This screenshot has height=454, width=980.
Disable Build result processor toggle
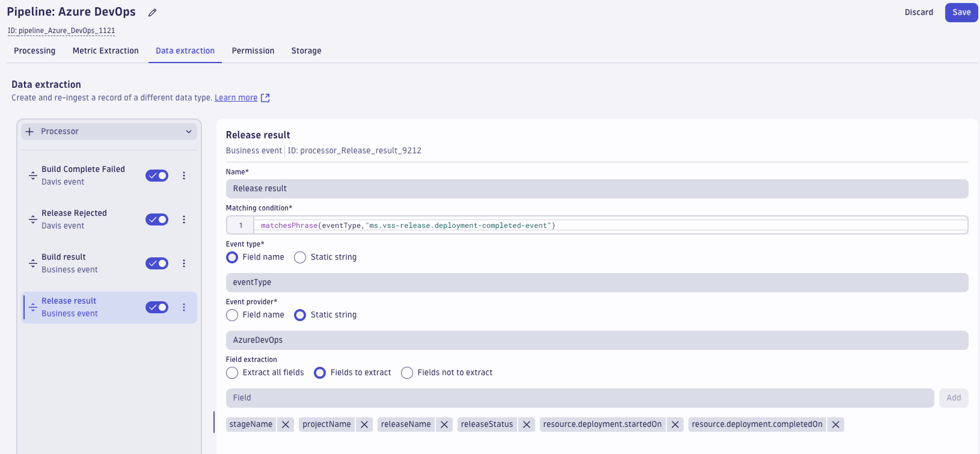pyautogui.click(x=157, y=263)
